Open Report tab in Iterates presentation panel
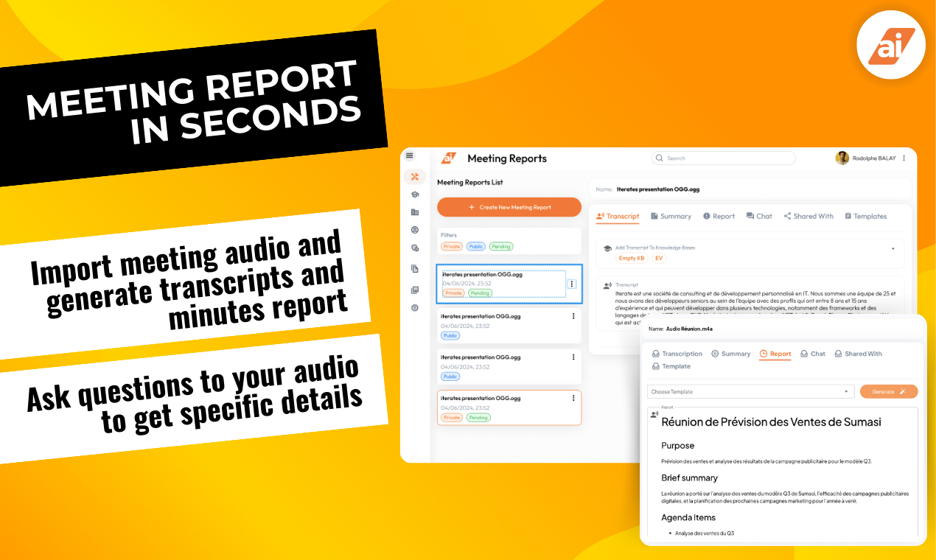Image resolution: width=936 pixels, height=560 pixels. tap(719, 217)
